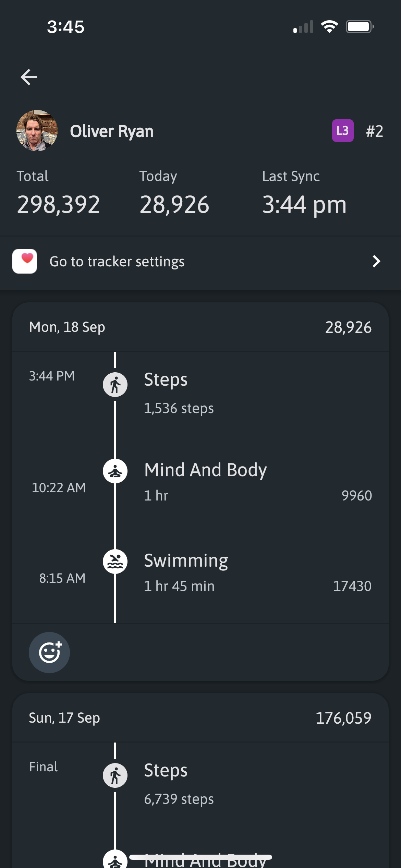
Task: Tap the #2 ranking label
Action: tap(374, 131)
